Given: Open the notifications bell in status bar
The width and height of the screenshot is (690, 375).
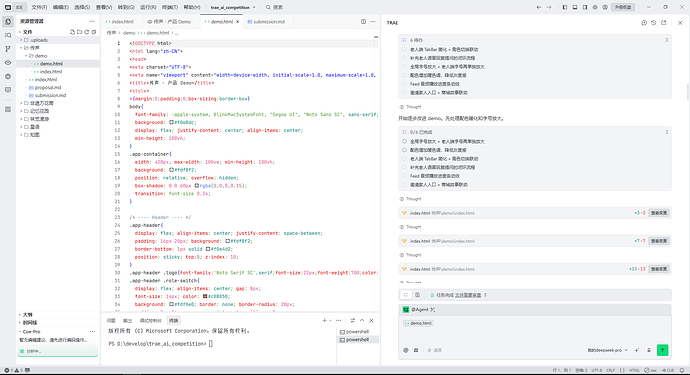Looking at the screenshot, I should tap(682, 371).
